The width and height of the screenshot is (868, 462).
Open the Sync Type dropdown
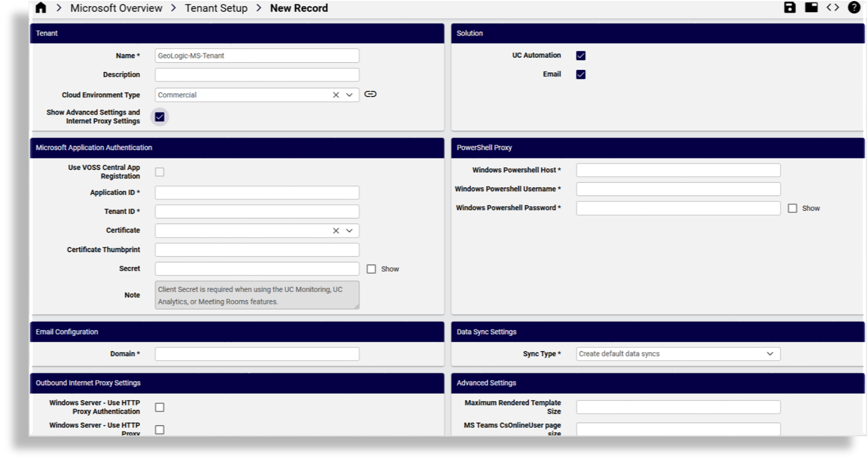click(769, 353)
